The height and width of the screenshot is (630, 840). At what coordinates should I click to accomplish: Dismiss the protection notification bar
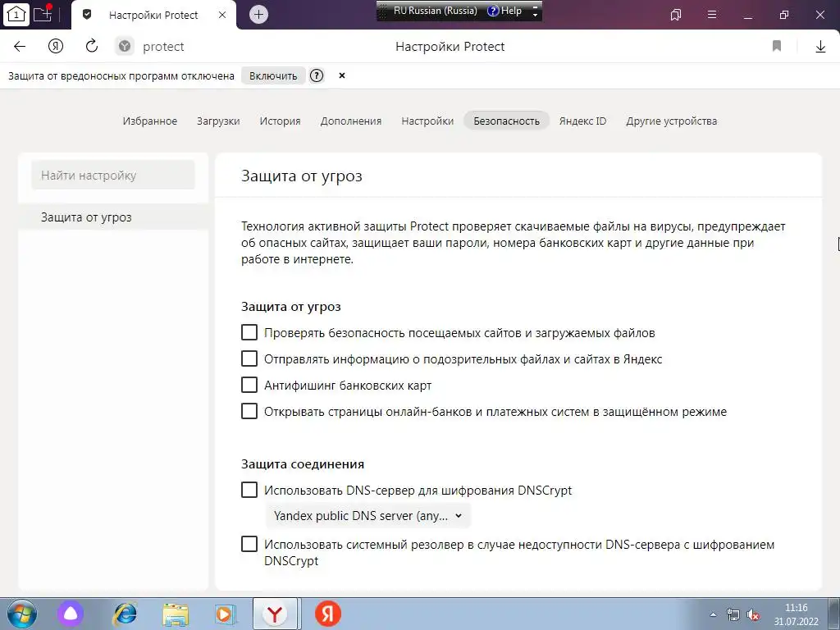pos(342,75)
